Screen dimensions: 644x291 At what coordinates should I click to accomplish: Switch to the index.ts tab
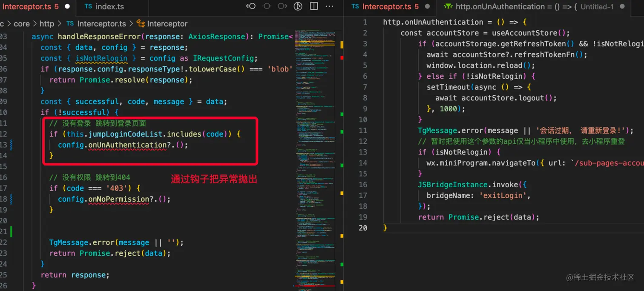109,7
